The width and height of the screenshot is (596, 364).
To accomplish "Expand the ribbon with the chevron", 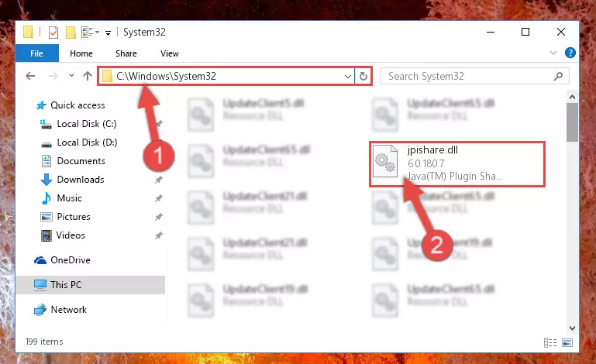I will pos(553,53).
